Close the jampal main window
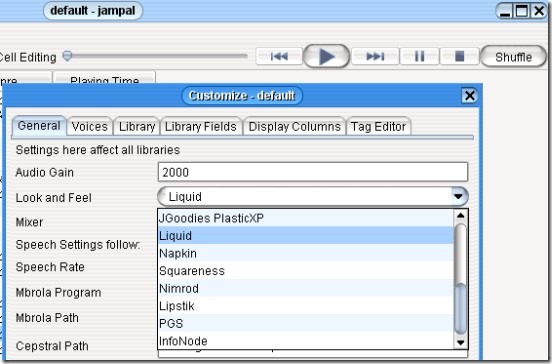552x364 pixels. 539,11
